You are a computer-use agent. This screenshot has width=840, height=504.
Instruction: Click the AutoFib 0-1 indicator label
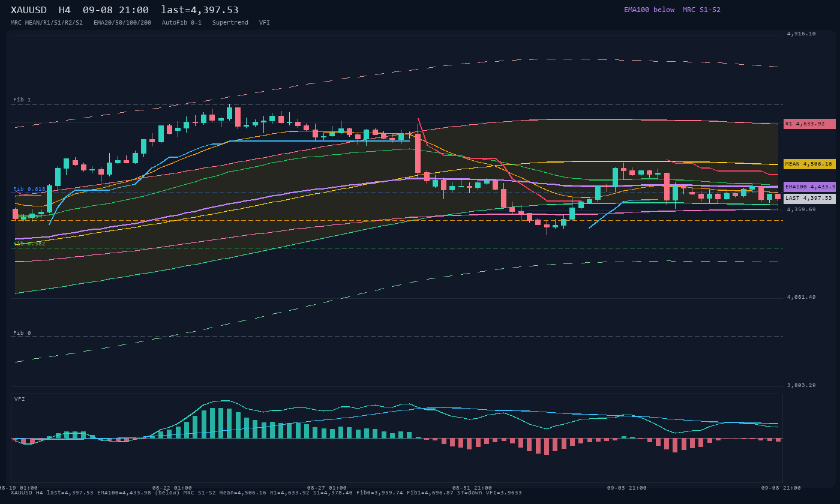(182, 23)
